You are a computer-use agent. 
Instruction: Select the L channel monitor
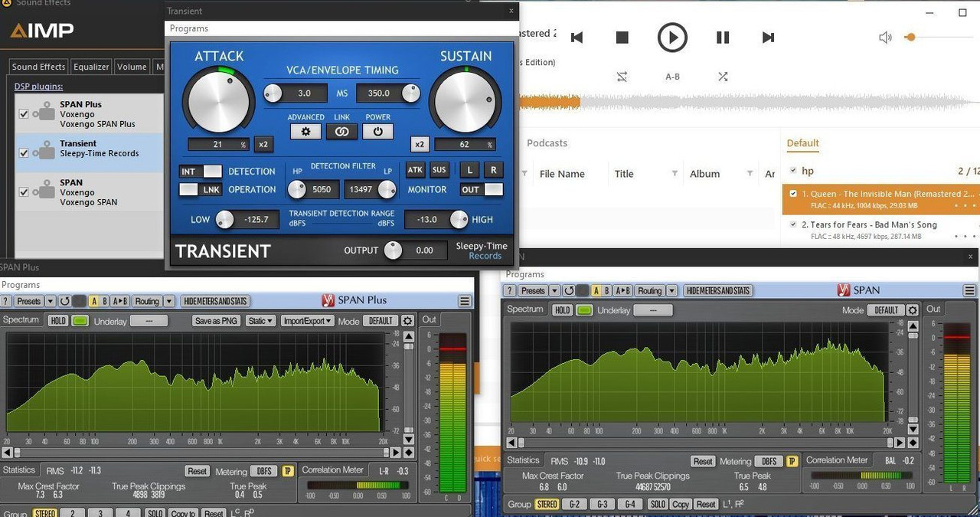[x=469, y=170]
